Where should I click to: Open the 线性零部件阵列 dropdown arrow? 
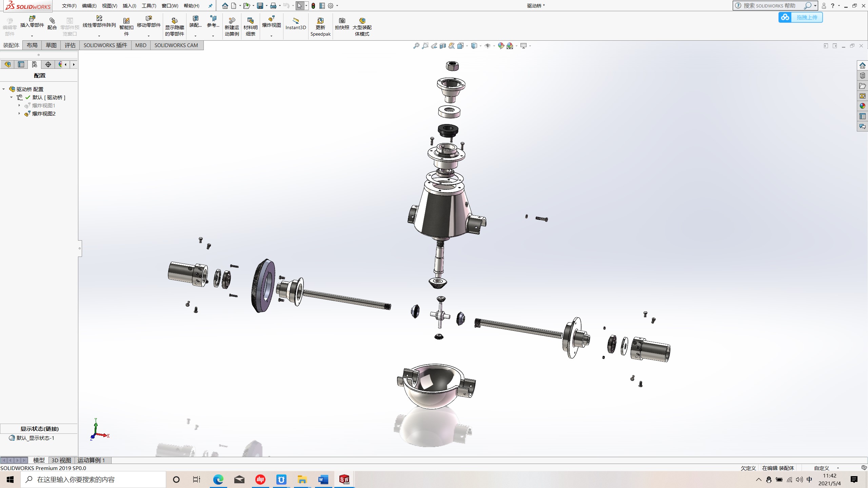pos(99,36)
